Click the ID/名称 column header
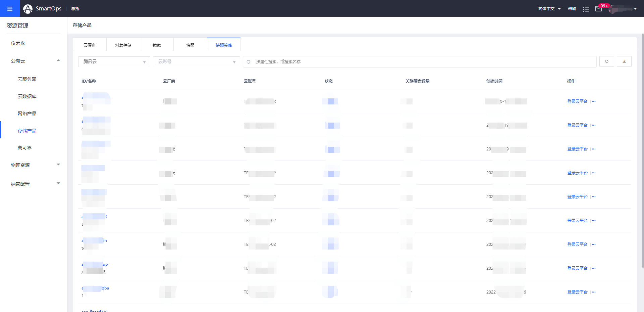644x312 pixels. (89, 81)
